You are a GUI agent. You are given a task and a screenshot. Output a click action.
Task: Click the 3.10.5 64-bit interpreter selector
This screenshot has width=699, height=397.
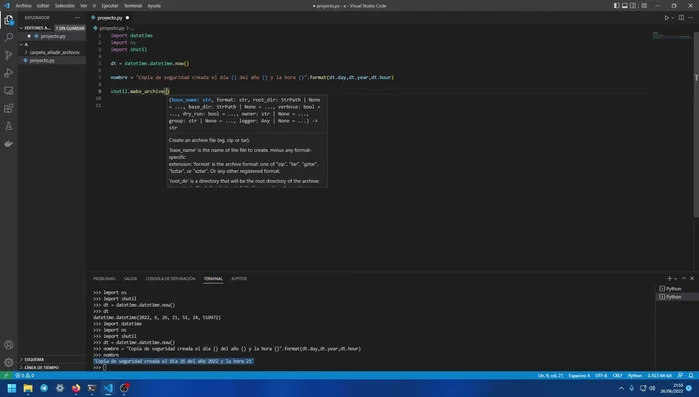(659, 376)
